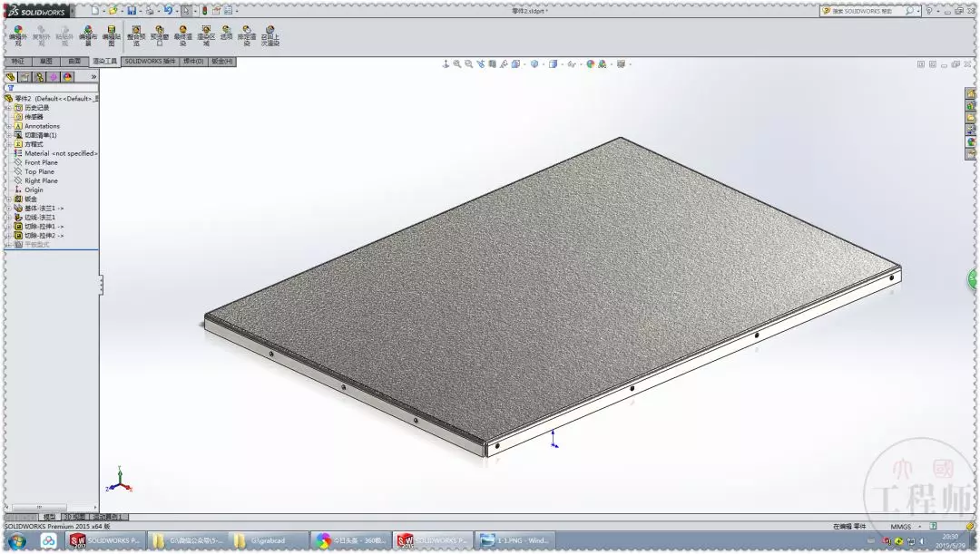
Task: Expand the 历史记录 history node
Action: (9, 107)
